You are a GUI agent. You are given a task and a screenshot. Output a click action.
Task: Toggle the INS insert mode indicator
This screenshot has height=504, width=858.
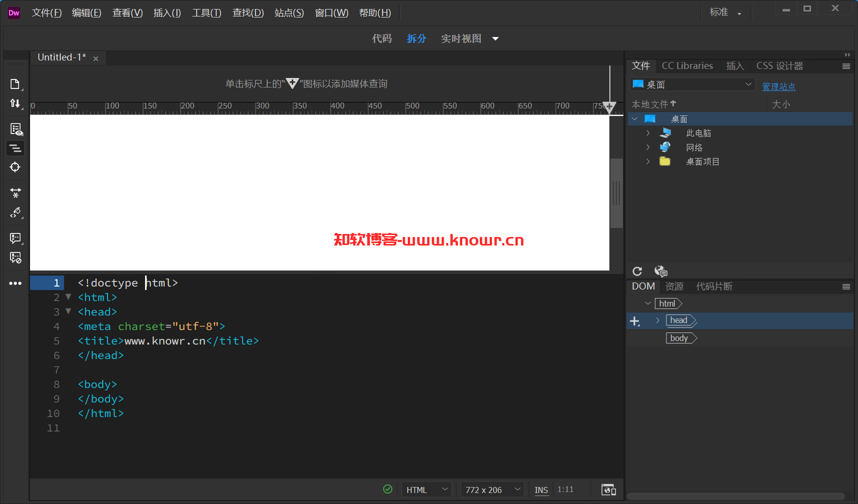541,490
